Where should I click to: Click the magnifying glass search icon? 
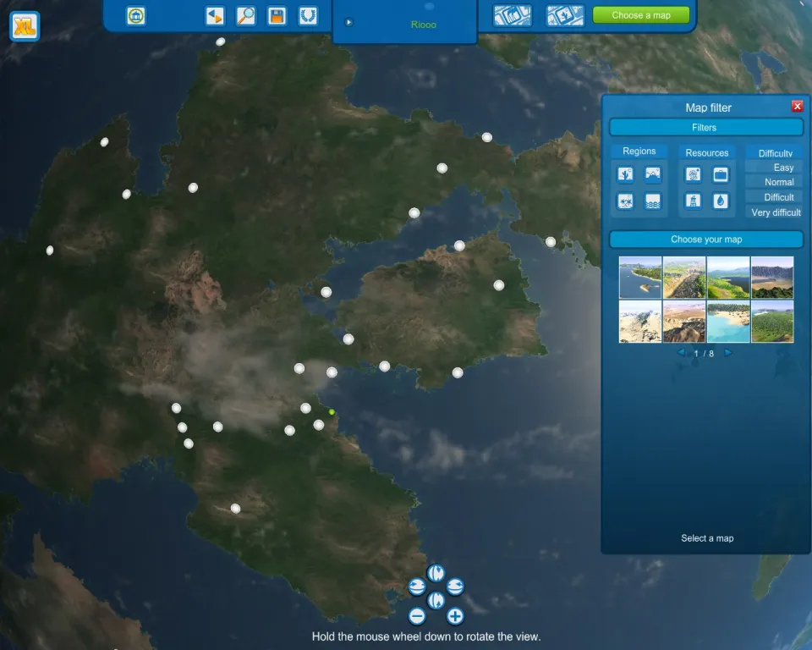tap(245, 15)
